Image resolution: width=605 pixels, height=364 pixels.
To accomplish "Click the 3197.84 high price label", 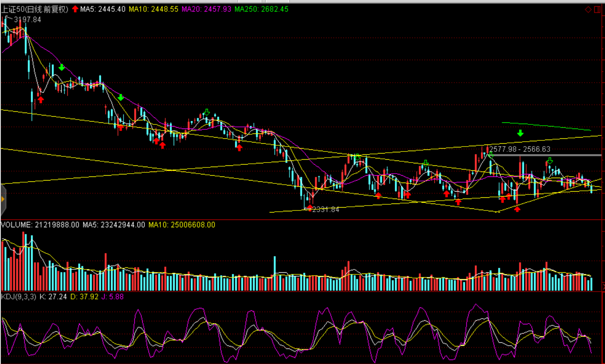I will pos(27,20).
